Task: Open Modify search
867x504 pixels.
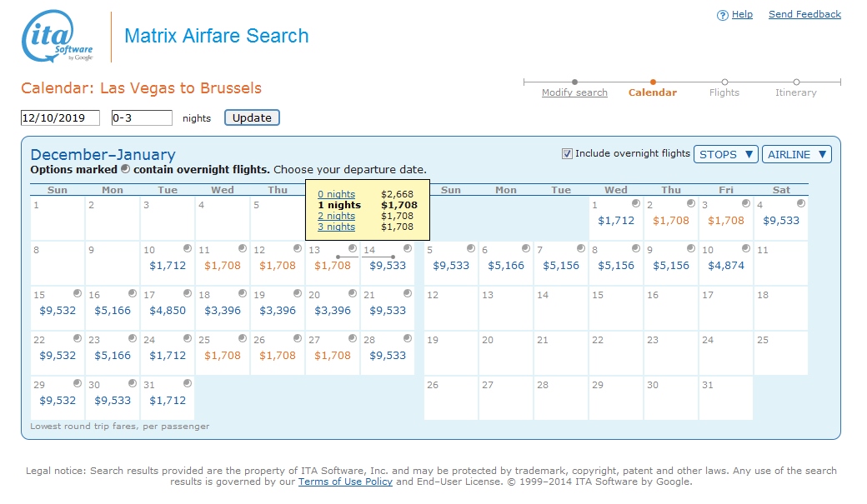Action: click(x=574, y=92)
